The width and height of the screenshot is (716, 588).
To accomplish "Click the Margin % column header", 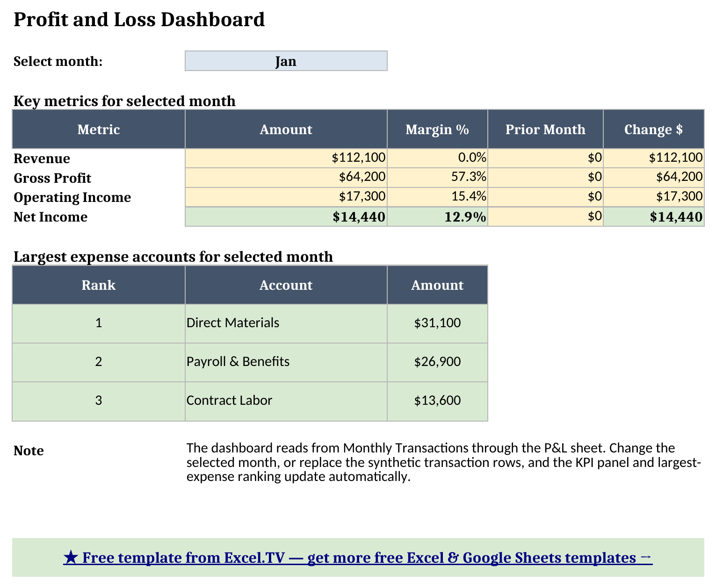I will pos(437,129).
